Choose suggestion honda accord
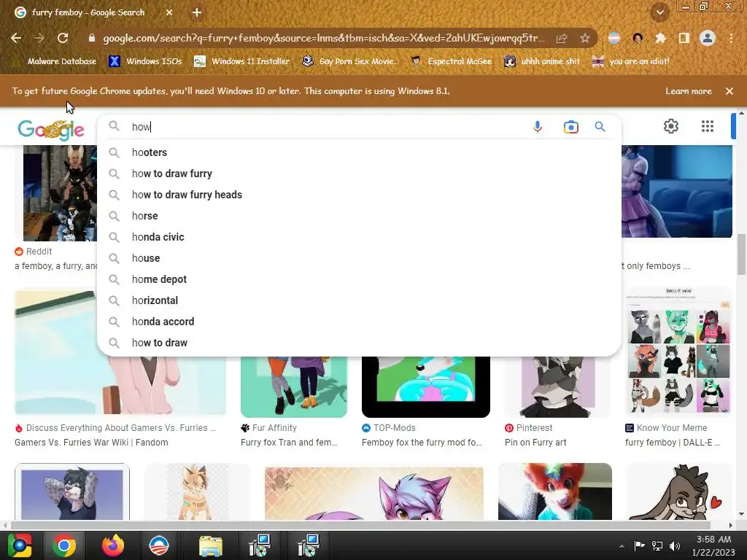747x560 pixels. 359,322
